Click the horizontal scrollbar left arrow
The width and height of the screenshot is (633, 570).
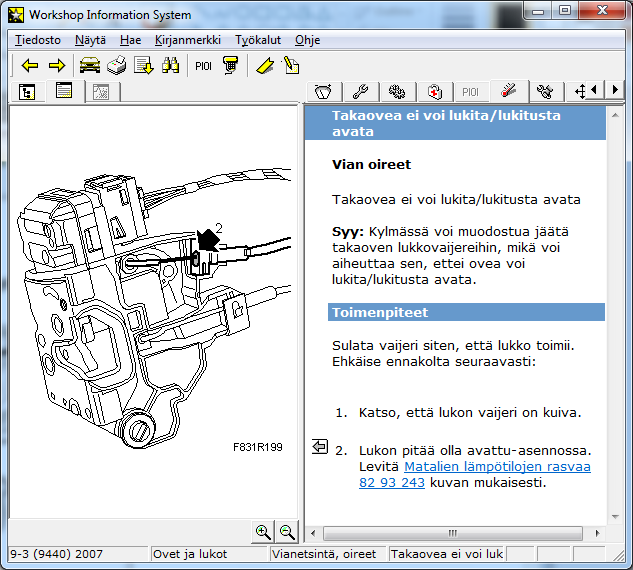pos(313,533)
